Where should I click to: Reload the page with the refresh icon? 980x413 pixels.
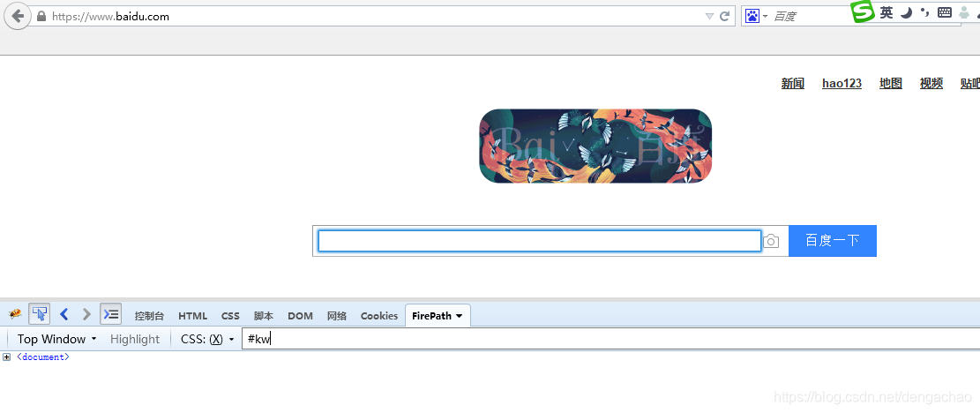[x=725, y=16]
